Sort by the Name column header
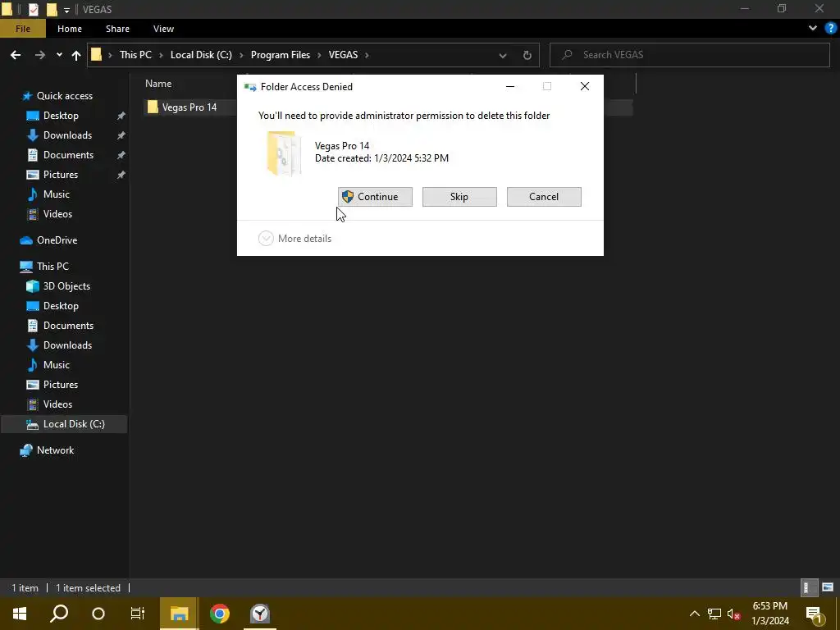This screenshot has width=840, height=630. pos(158,84)
